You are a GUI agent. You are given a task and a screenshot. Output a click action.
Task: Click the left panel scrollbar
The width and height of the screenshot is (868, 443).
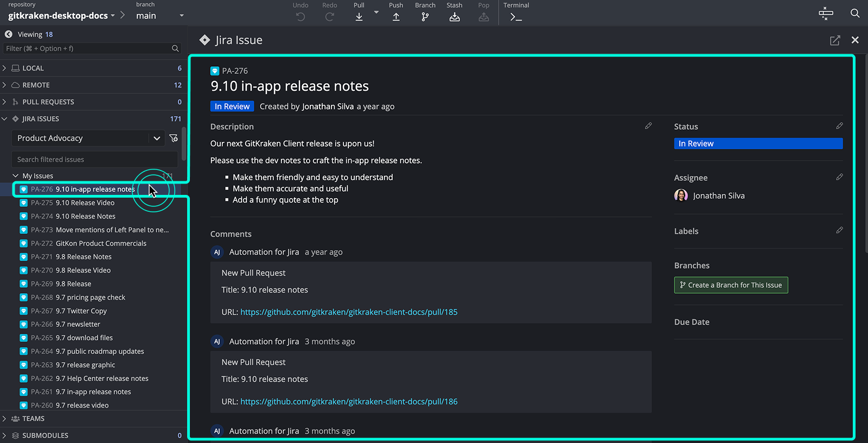pos(184,144)
